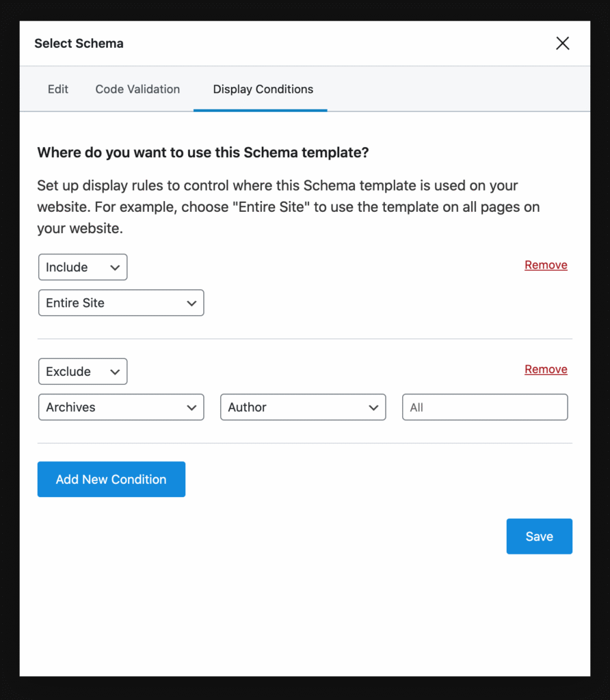Screen dimensions: 610x700
Task: Click the chevron on the Exclude dropdown
Action: [115, 371]
